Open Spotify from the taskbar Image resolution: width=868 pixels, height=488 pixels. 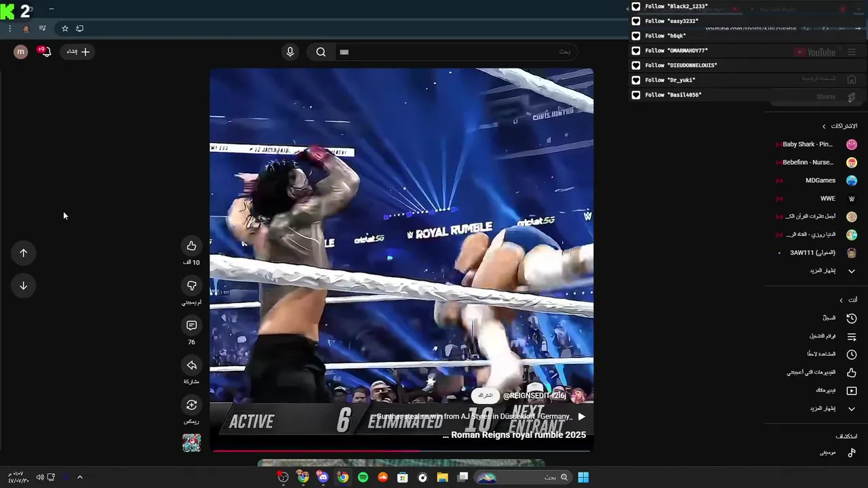coord(363,477)
